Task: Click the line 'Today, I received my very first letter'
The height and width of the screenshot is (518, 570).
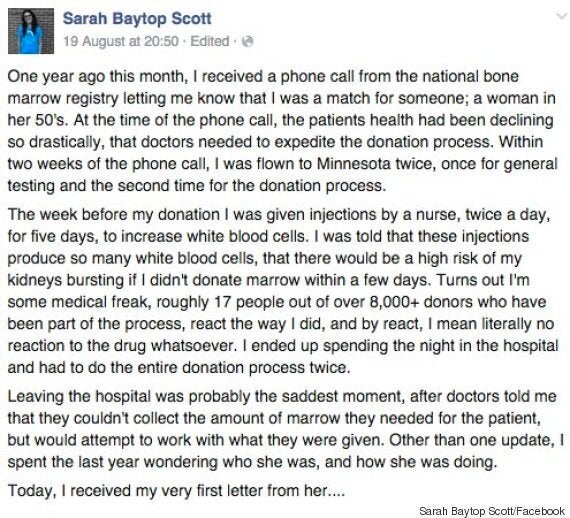Action: [176, 491]
